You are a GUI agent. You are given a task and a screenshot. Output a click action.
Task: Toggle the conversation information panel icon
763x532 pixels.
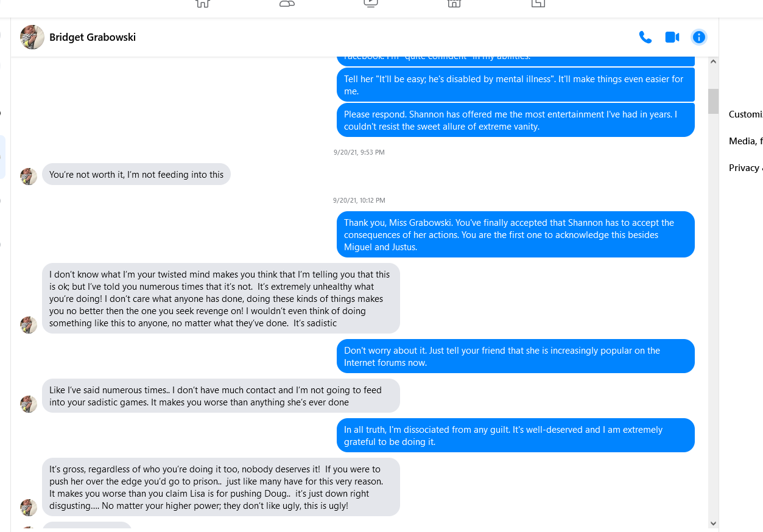(698, 37)
